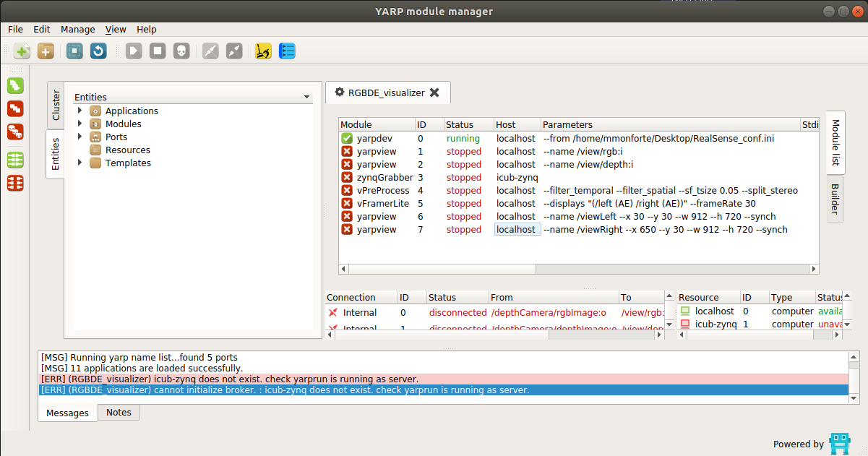This screenshot has width=868, height=456.
Task: Open the File menu
Action: (x=15, y=30)
